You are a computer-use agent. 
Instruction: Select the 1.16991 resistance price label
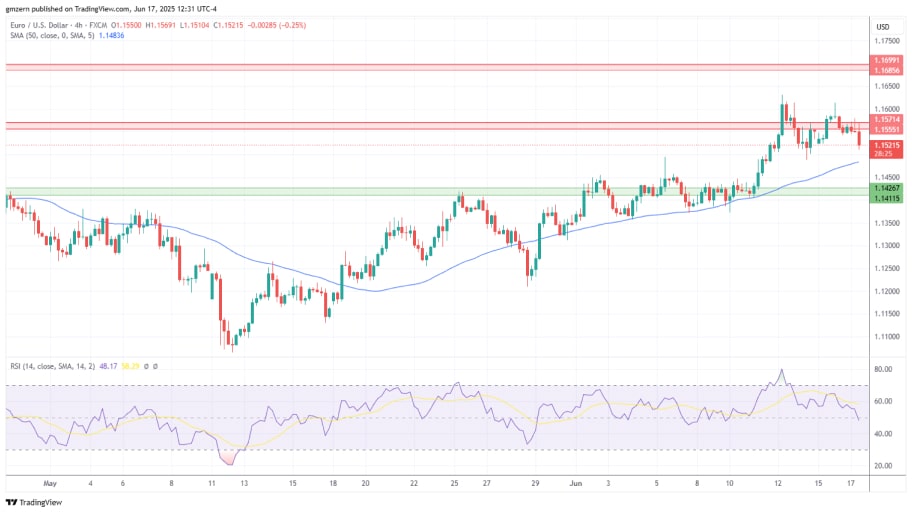coord(887,62)
